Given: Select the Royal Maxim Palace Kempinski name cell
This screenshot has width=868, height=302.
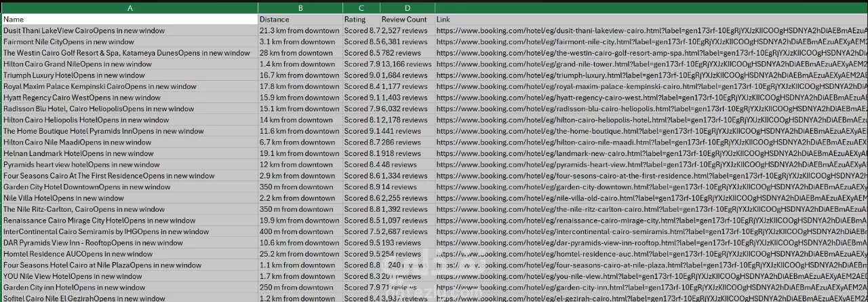Looking at the screenshot, I should click(x=130, y=86).
